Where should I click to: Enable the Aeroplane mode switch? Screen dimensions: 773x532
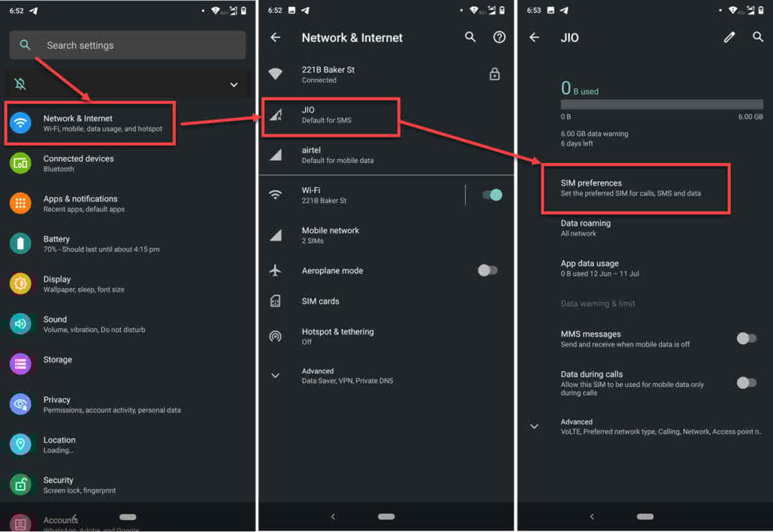tap(488, 270)
